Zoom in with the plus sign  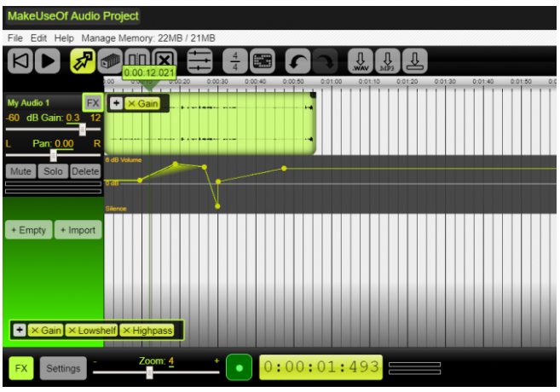pyautogui.click(x=216, y=361)
